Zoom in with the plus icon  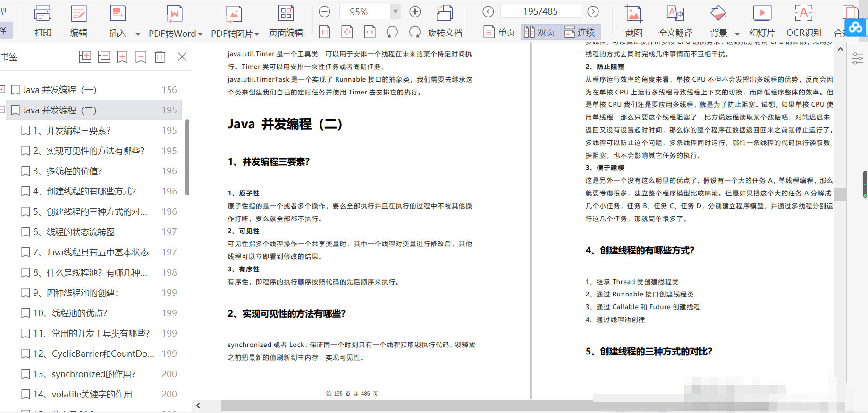click(415, 12)
